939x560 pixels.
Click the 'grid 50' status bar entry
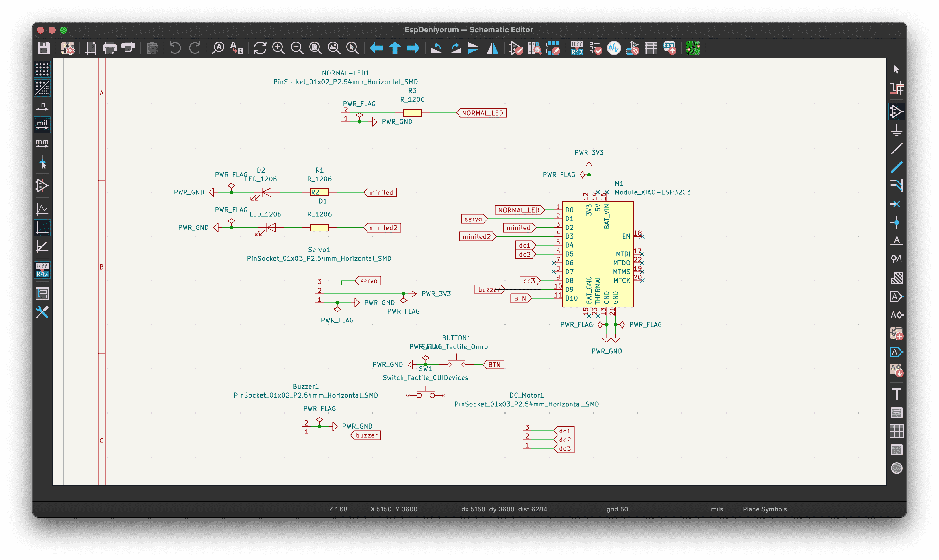617,509
